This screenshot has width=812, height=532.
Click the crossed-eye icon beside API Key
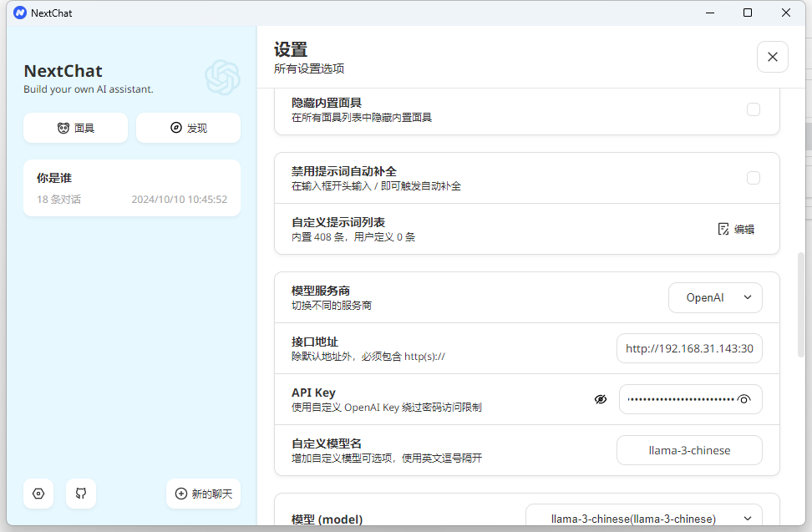coord(601,399)
